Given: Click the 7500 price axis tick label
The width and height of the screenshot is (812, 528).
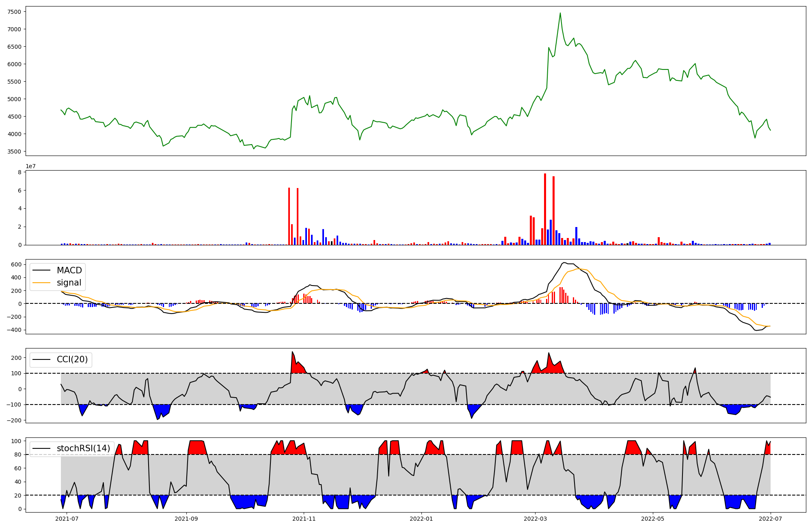Looking at the screenshot, I should (14, 12).
